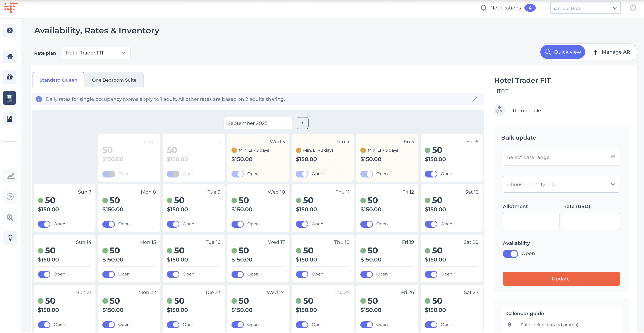644x333 pixels.
Task: Click the clipboard inventory sidebar icon
Action: [10, 98]
